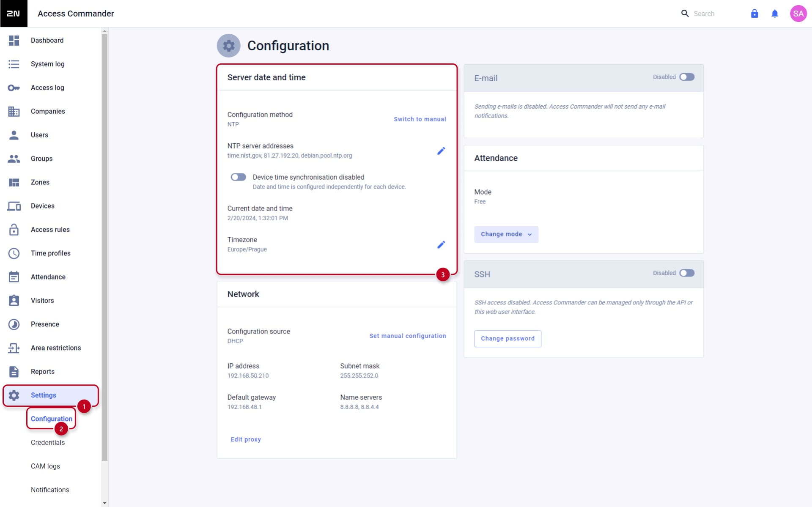Open Credentials submenu item
The image size is (812, 507).
(x=48, y=442)
